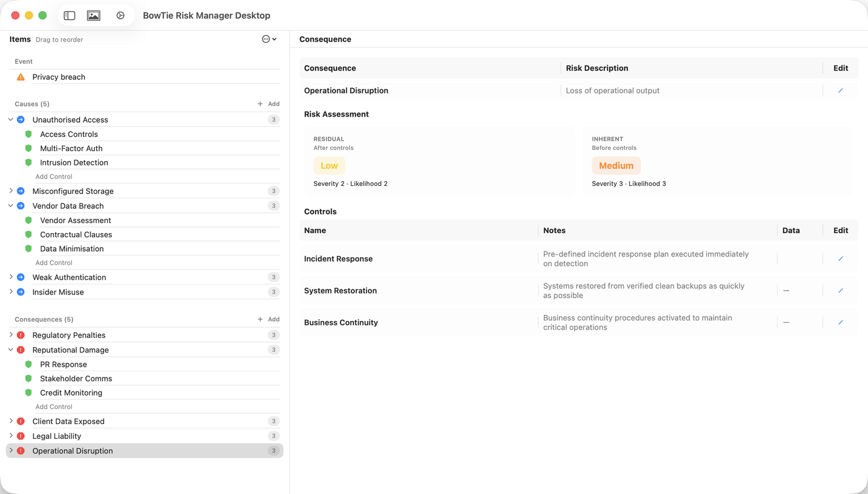
Task: Click the System Restoration notes text
Action: (644, 291)
